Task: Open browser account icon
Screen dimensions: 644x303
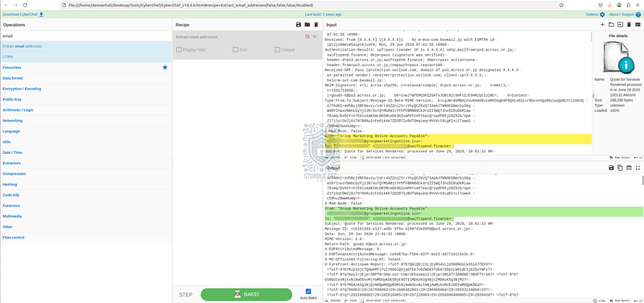Action: click(x=619, y=5)
